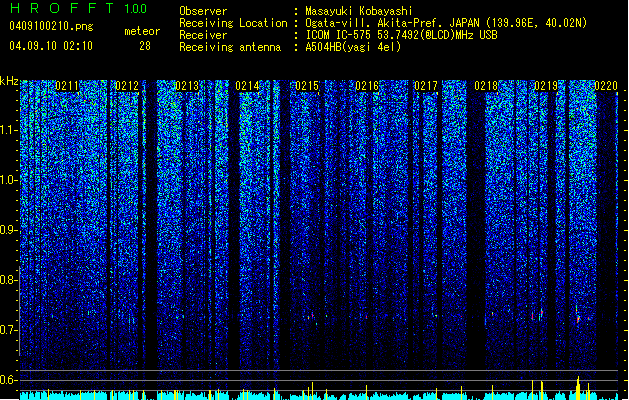Image resolution: width=629 pixels, height=400 pixels.
Task: Click the 0215 time marker
Action: coord(307,86)
